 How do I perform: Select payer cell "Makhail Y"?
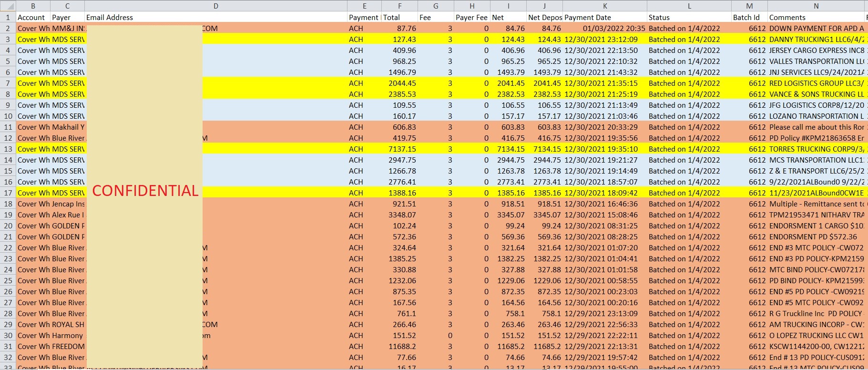67,127
